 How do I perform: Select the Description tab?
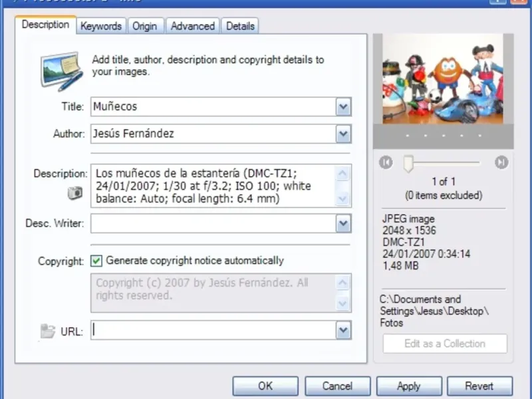pyautogui.click(x=45, y=25)
